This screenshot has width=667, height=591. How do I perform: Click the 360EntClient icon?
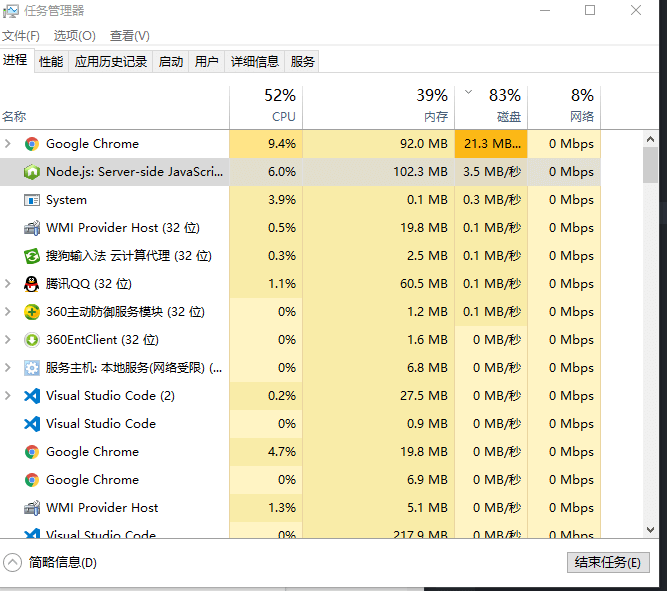pos(32,340)
